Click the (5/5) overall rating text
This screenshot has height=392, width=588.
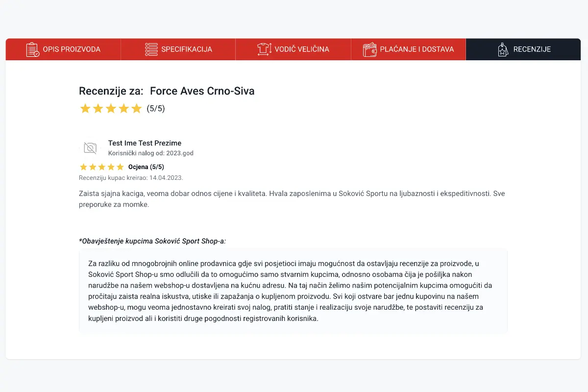pos(156,109)
